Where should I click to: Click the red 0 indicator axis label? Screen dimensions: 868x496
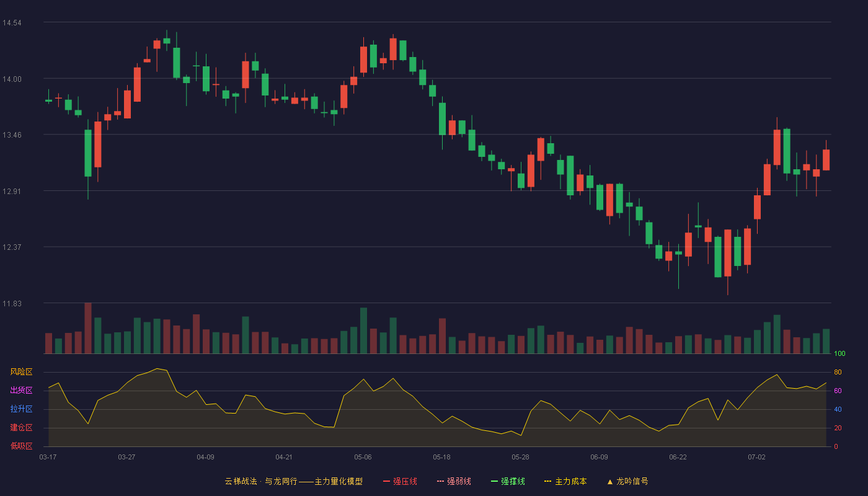(x=836, y=446)
